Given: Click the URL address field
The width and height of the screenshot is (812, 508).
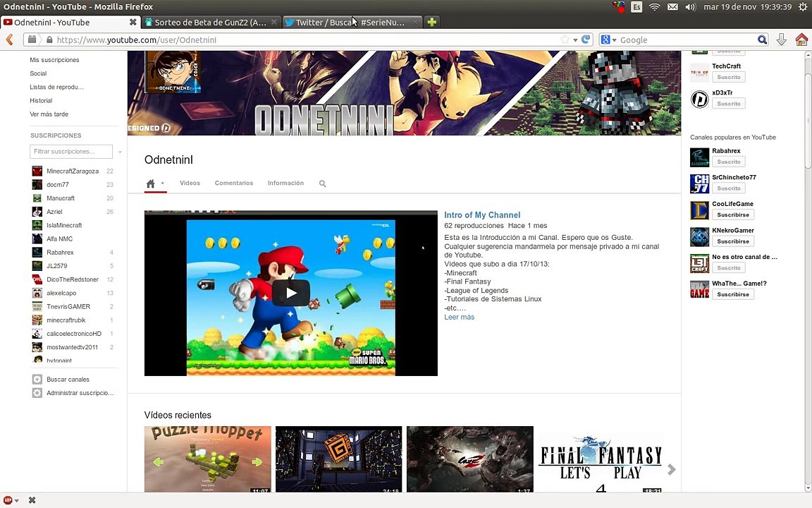Looking at the screenshot, I should coord(307,40).
